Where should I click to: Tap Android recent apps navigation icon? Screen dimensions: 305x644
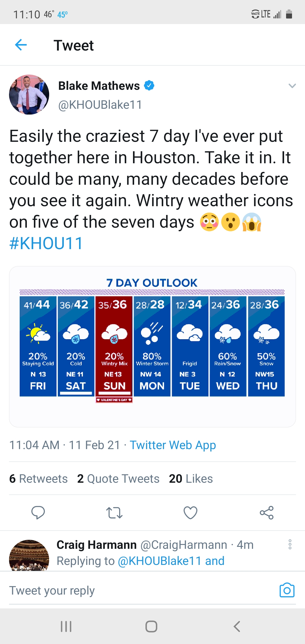pyautogui.click(x=66, y=626)
